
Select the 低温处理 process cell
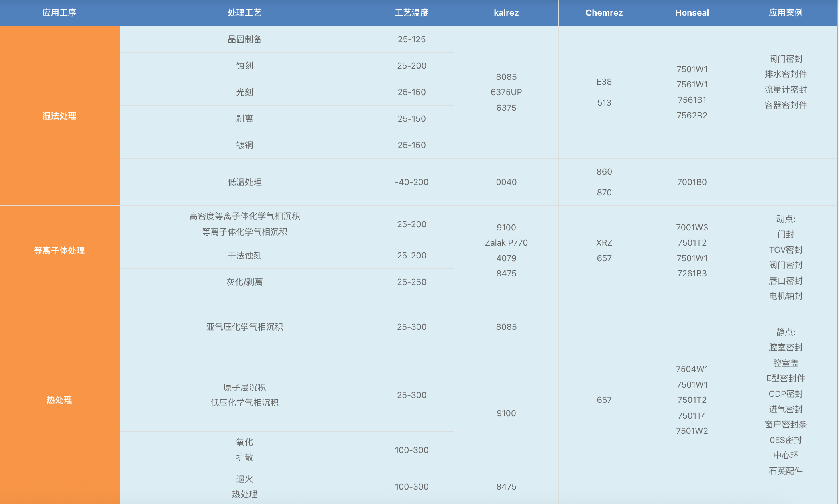point(244,182)
